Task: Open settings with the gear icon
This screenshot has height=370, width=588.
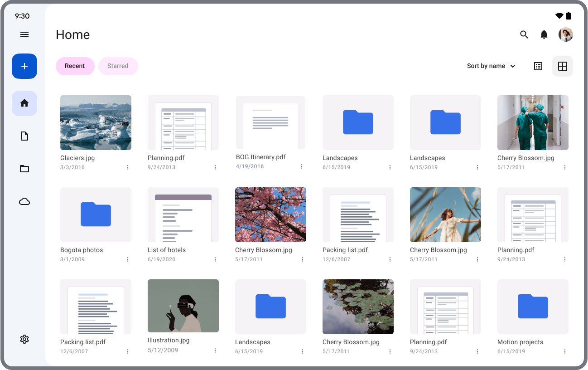Action: coord(24,339)
